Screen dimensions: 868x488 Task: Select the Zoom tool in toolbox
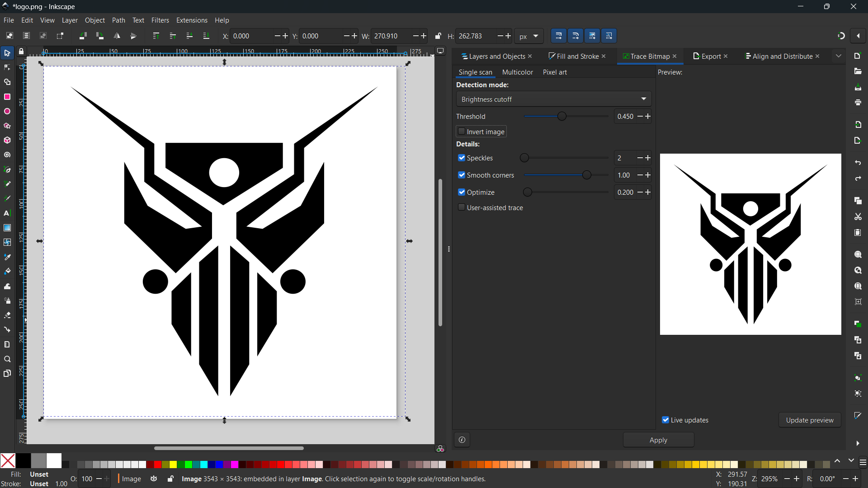7,359
